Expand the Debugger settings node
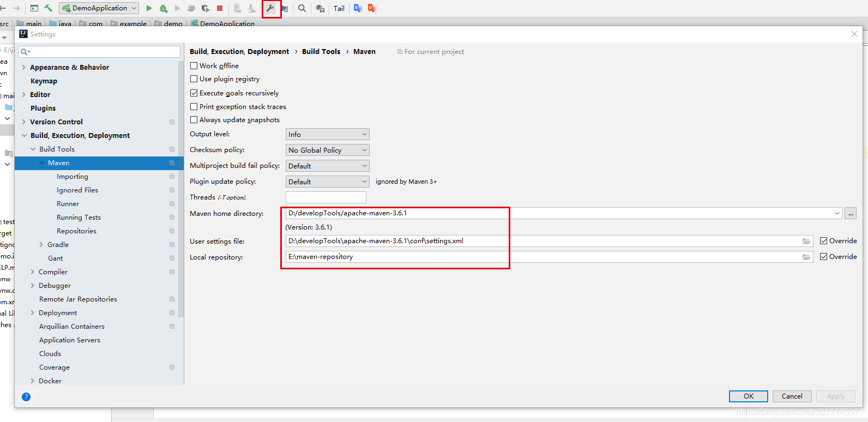The image size is (868, 422). click(32, 286)
